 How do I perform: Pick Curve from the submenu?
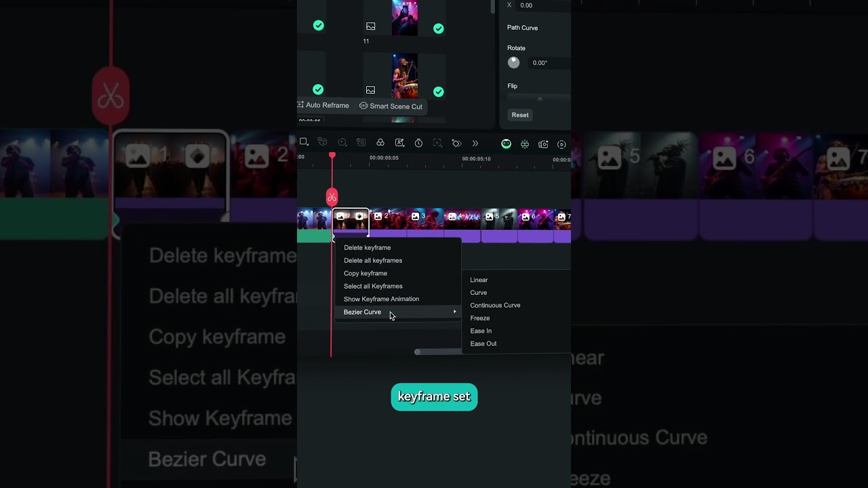[479, 293]
